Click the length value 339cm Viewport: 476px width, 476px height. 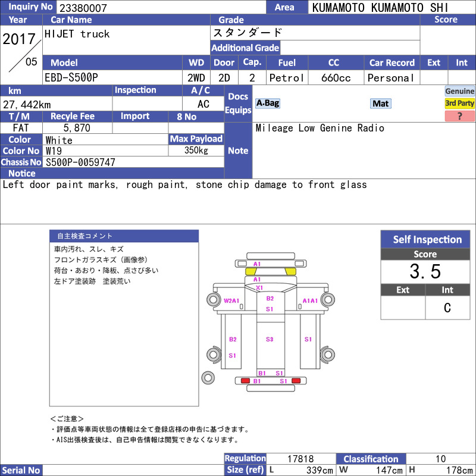(320, 470)
